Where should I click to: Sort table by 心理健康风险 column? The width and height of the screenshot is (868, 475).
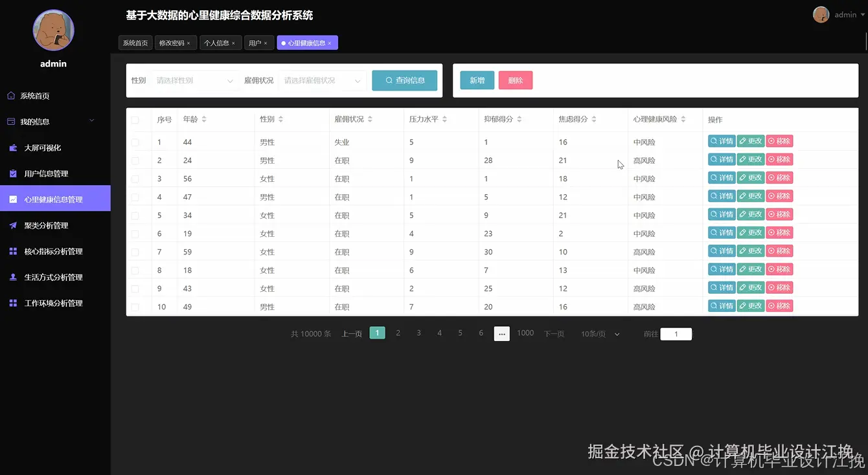[683, 120]
